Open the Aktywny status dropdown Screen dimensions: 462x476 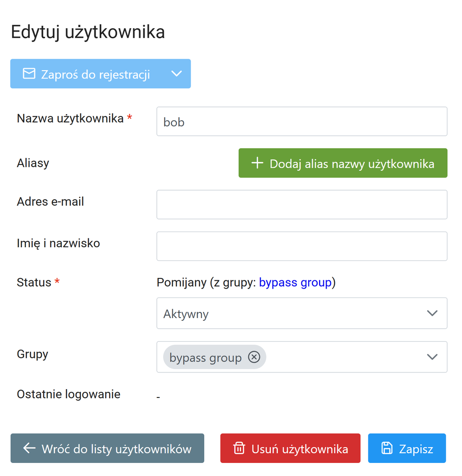tap(301, 313)
